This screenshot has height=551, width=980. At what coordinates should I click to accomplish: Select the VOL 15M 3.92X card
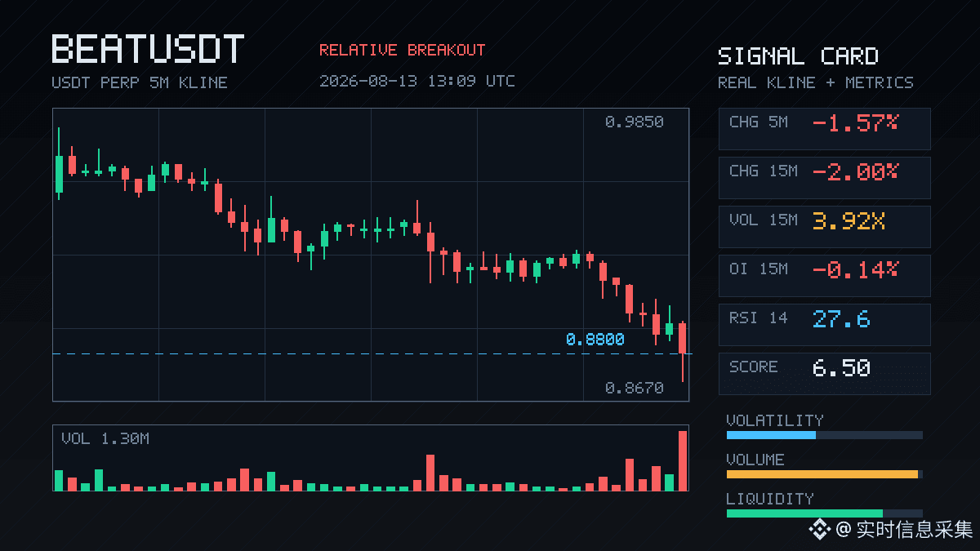click(824, 226)
